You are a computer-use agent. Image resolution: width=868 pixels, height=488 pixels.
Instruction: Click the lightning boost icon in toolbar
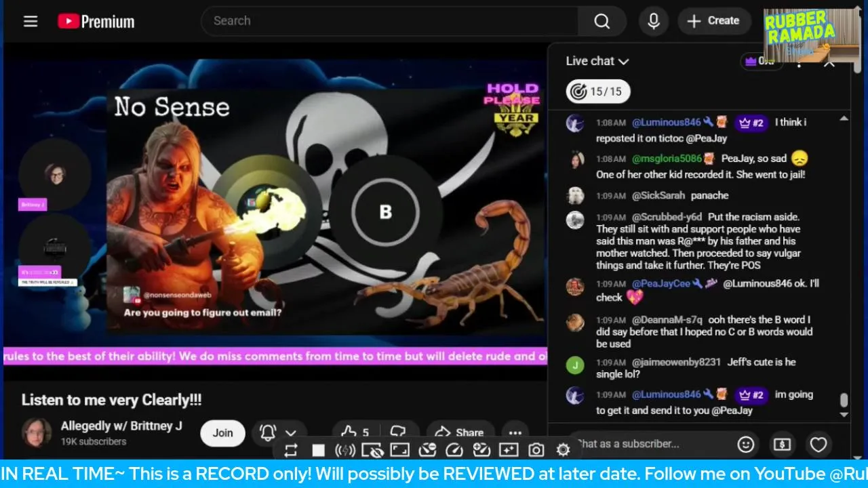tap(345, 450)
